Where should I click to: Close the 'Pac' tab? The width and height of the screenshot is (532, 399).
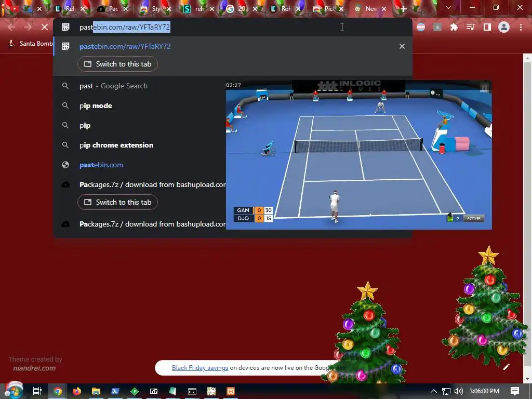tap(126, 9)
